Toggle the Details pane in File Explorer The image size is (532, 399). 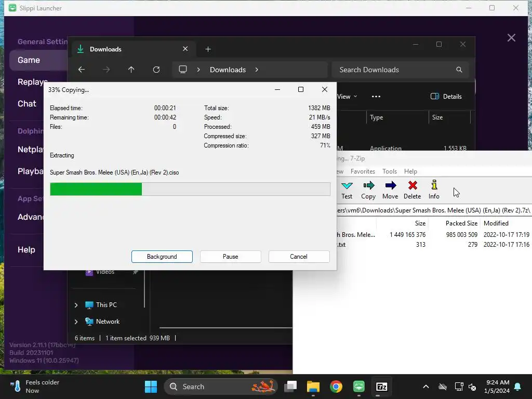[x=446, y=96]
